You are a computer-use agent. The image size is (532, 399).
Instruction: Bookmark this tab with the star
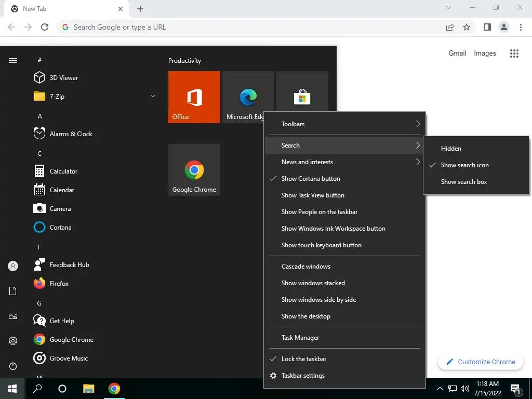[467, 27]
